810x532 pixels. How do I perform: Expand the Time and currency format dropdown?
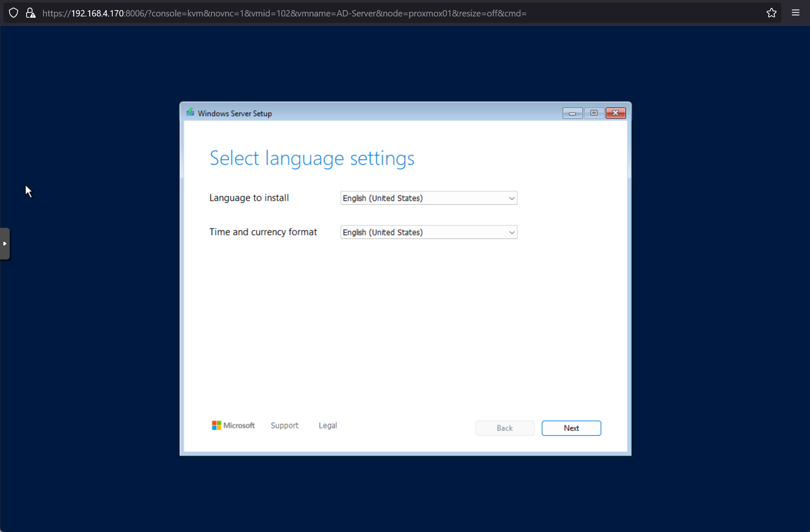(x=428, y=232)
